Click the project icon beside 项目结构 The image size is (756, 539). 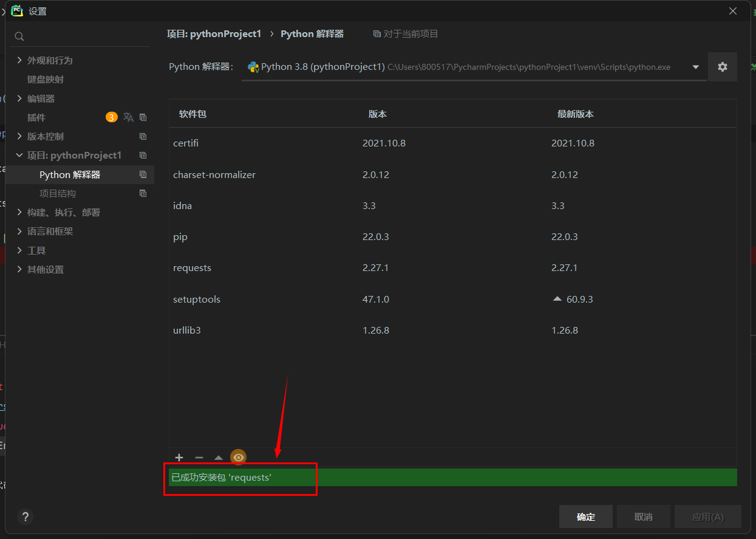[x=143, y=193]
